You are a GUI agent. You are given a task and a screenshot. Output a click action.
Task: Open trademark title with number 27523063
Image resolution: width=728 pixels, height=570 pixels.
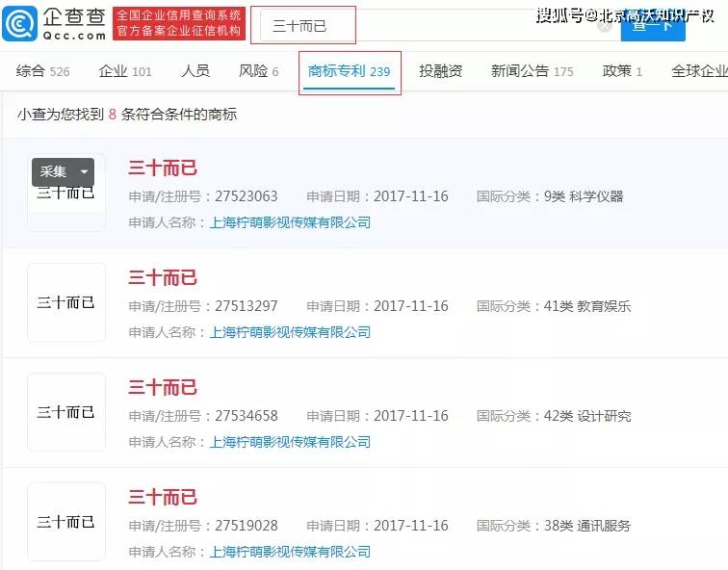tap(163, 168)
